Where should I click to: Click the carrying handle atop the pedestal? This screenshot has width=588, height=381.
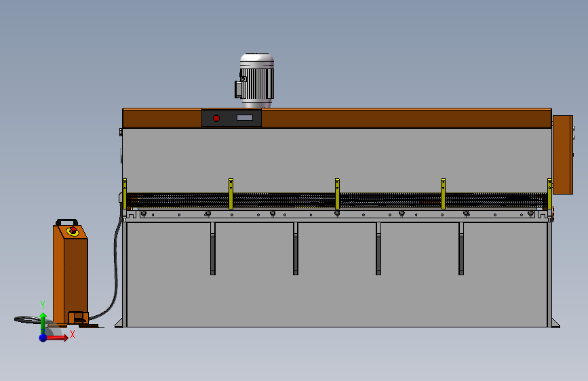[x=66, y=222]
